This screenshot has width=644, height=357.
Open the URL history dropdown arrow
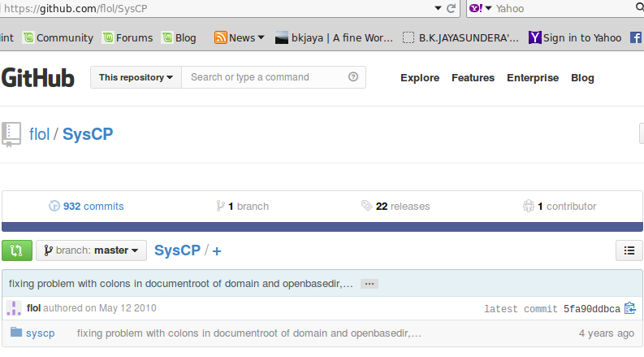(438, 8)
